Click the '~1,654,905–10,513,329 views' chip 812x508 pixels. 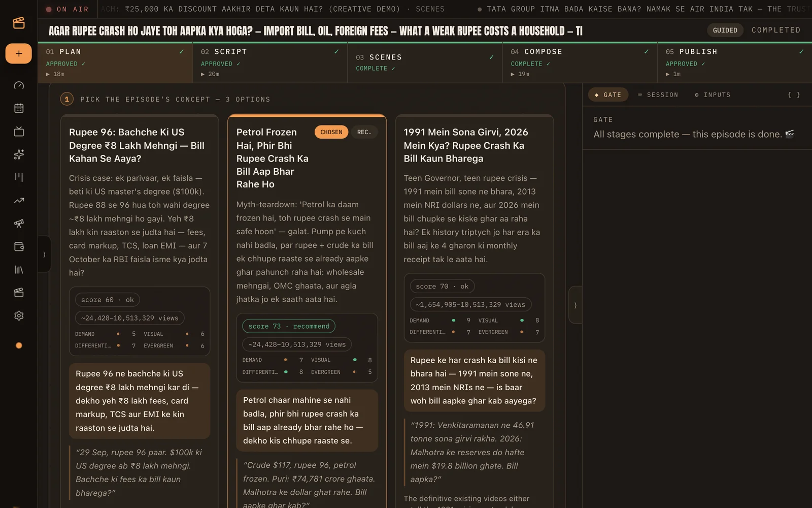point(470,305)
